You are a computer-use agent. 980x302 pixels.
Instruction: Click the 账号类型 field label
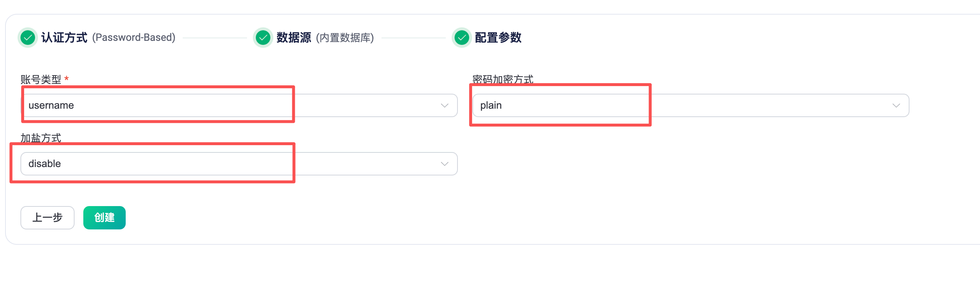tap(41, 80)
